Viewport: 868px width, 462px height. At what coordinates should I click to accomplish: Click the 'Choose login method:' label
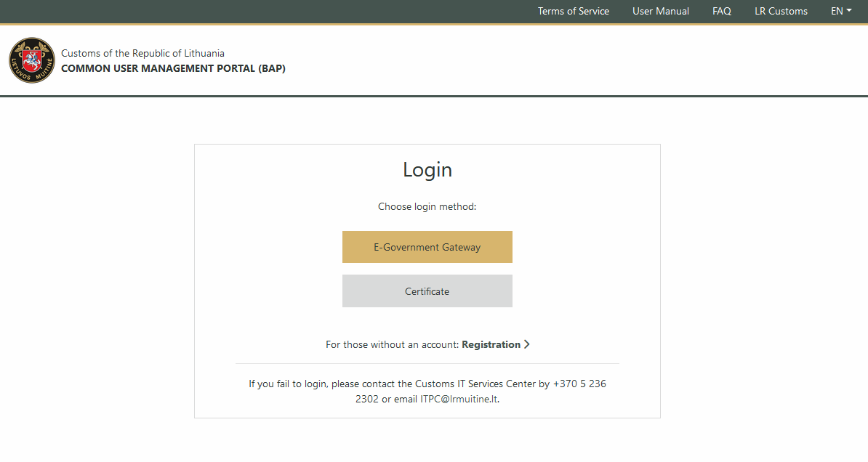[x=427, y=206]
